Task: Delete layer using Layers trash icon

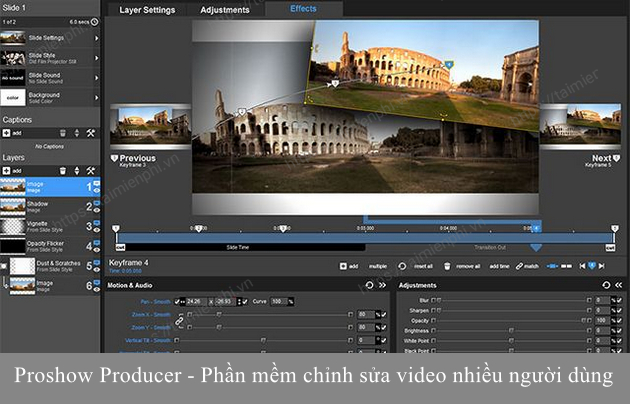Action: 63,171
